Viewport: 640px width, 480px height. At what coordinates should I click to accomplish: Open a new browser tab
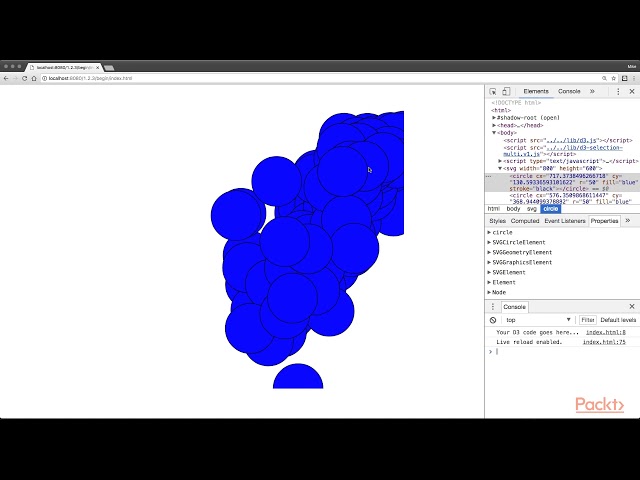pos(109,67)
